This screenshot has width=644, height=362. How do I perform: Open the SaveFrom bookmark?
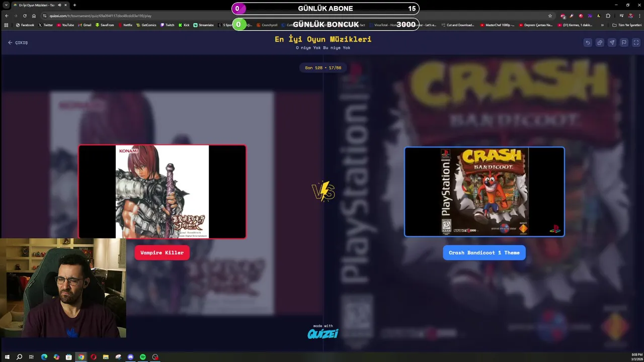pyautogui.click(x=105, y=25)
